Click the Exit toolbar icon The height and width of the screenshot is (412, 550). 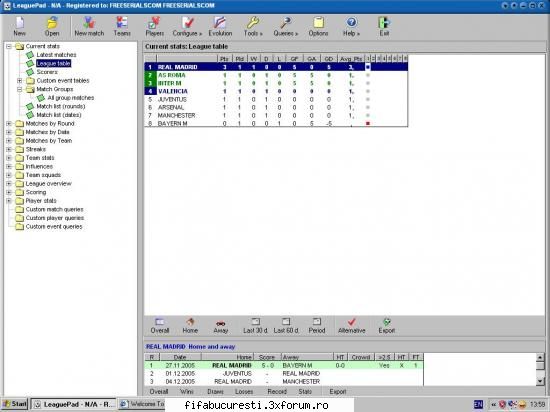point(384,27)
